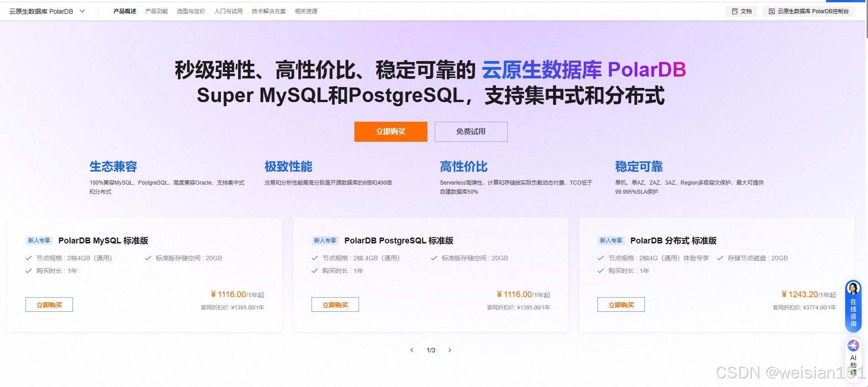Click the PolarDB PostgreSQL 标准版 title
The width and height of the screenshot is (868, 387).
click(399, 241)
